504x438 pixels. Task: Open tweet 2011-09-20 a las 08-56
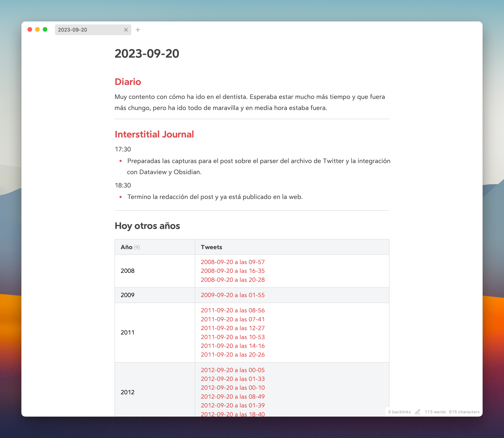tap(233, 310)
